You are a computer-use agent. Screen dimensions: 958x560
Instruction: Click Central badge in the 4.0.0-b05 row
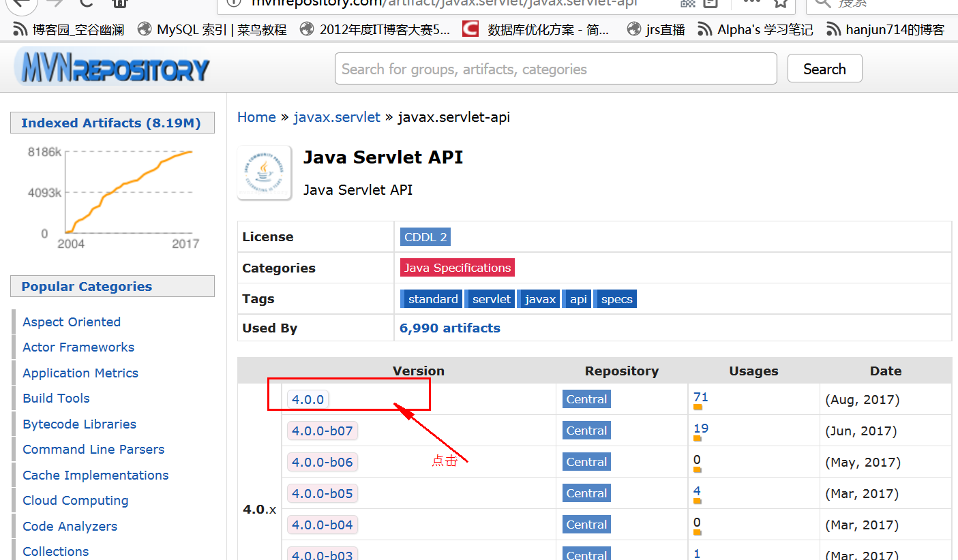(586, 493)
